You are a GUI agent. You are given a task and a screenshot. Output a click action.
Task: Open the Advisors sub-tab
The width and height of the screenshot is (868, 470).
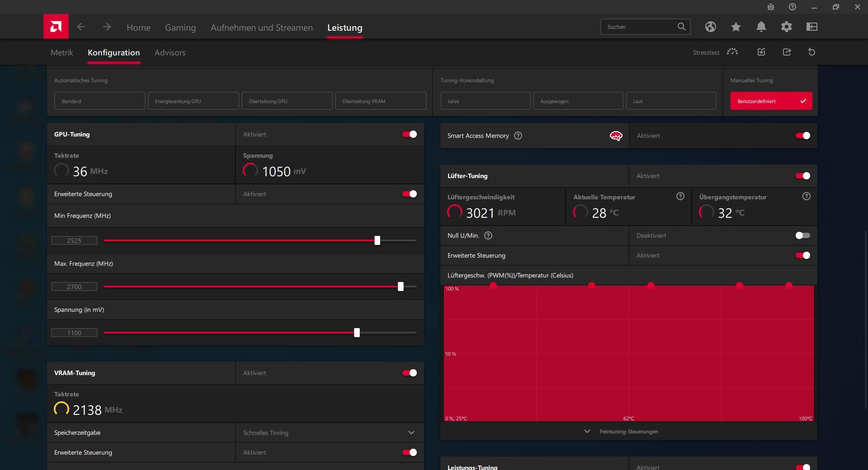pos(170,52)
